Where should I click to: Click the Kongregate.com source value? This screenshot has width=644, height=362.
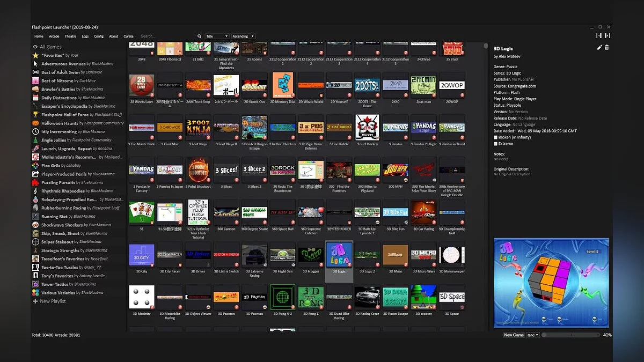(x=521, y=86)
